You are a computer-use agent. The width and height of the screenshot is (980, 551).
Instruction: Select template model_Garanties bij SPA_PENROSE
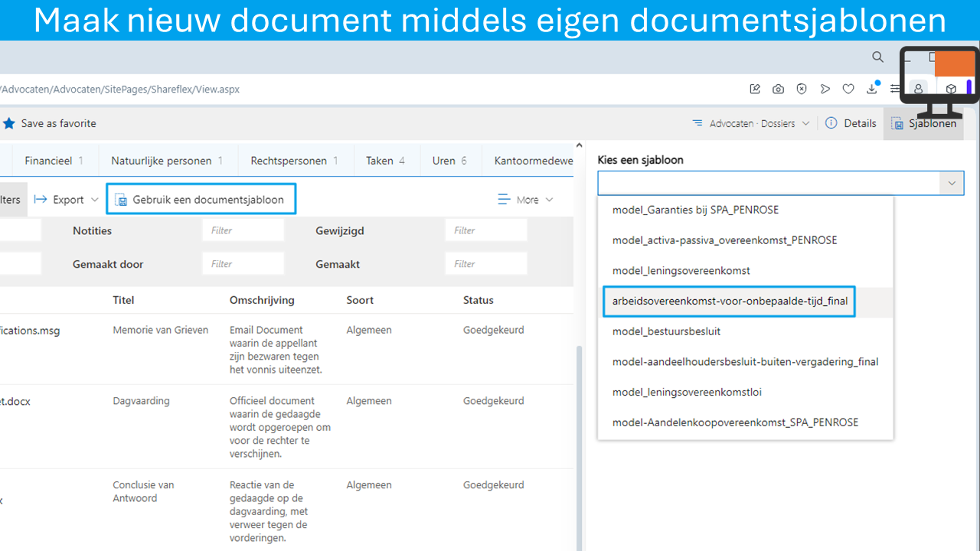tap(745, 210)
